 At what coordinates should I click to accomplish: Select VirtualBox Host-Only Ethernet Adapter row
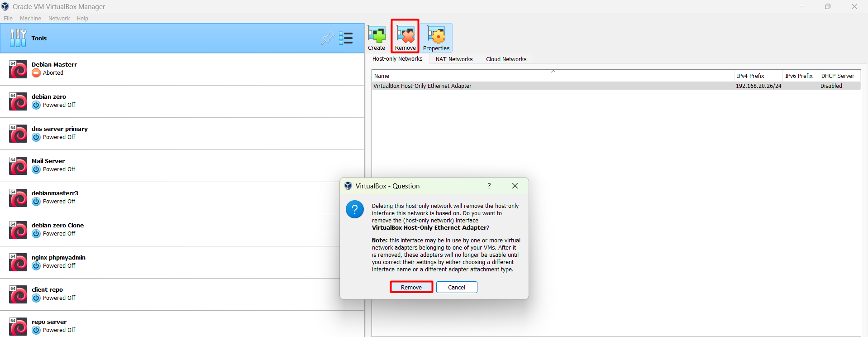point(616,86)
